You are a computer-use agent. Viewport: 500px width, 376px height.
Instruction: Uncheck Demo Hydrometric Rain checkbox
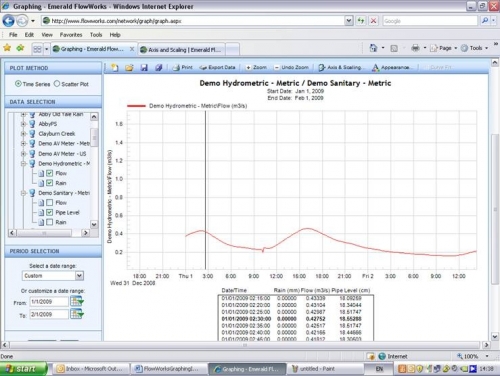point(50,183)
